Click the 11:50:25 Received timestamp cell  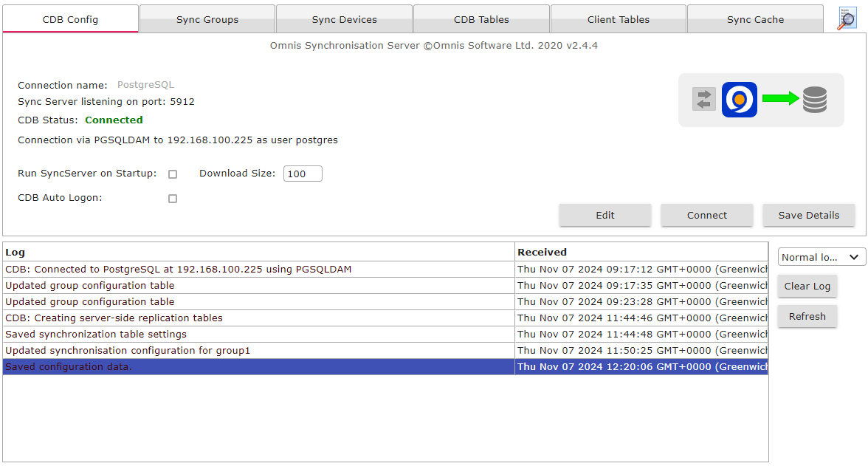641,350
